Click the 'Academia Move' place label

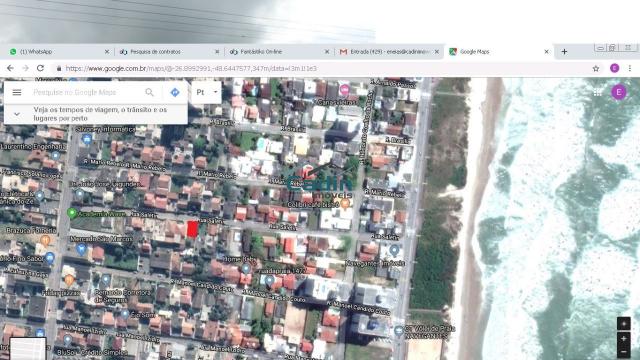[102, 214]
